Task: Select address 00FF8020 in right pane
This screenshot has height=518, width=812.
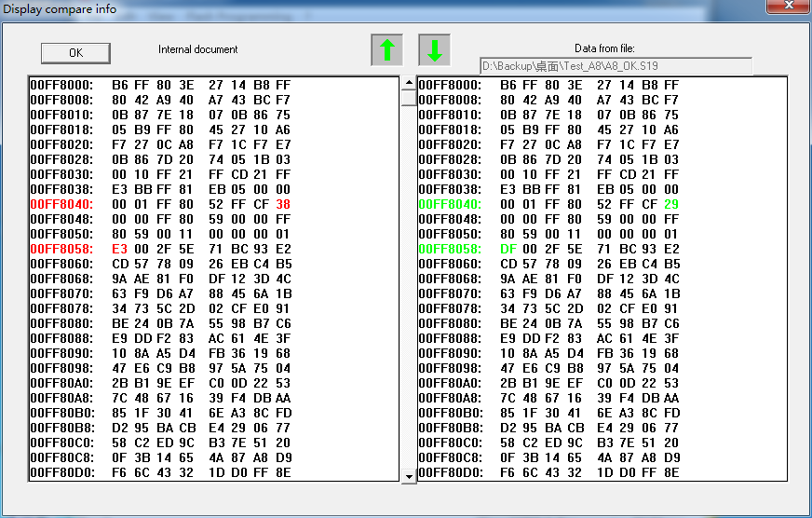Action: click(x=450, y=144)
